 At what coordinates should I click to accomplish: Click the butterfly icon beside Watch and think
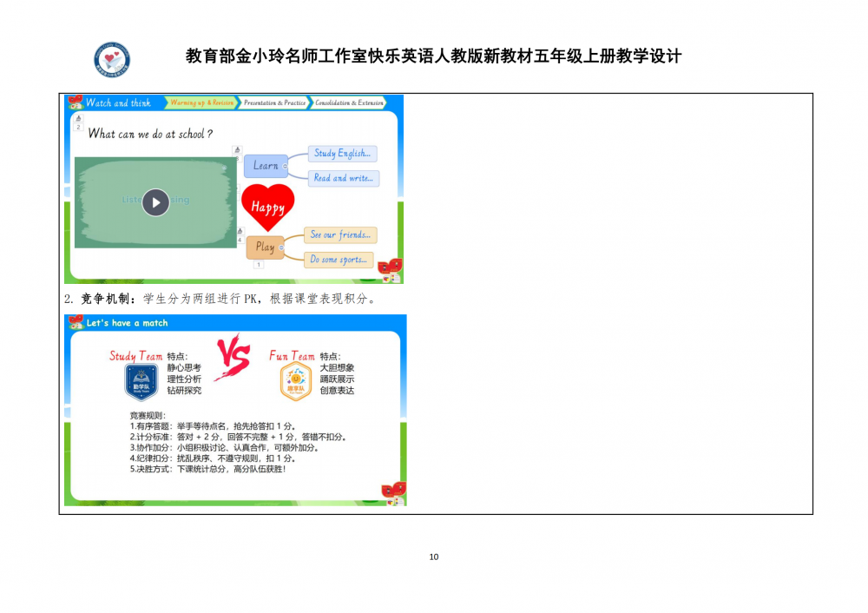[x=76, y=102]
